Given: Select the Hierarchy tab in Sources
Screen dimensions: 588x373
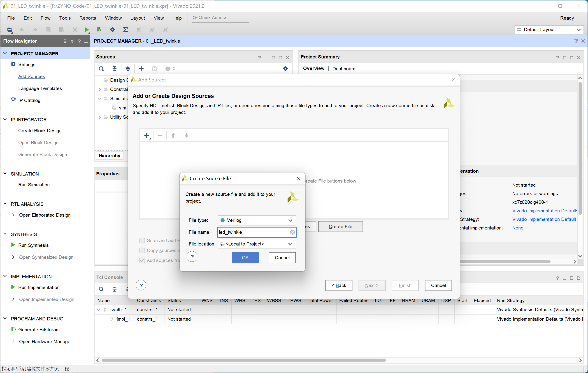Looking at the screenshot, I should tap(109, 155).
